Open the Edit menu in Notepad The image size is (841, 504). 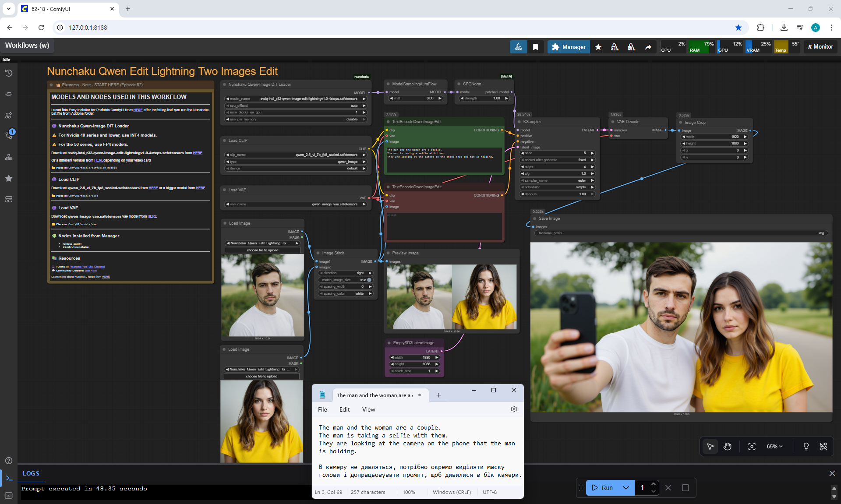click(x=344, y=409)
